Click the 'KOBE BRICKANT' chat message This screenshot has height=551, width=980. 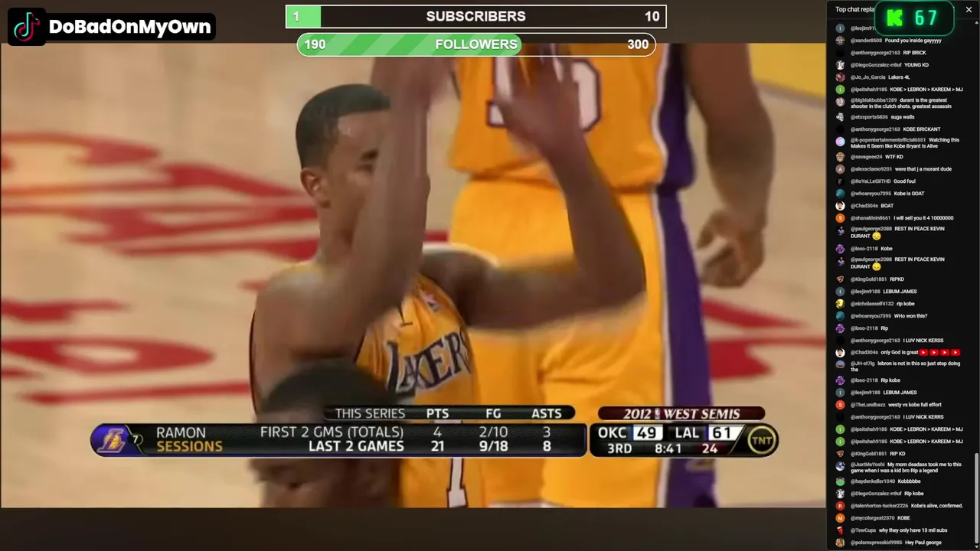(921, 129)
